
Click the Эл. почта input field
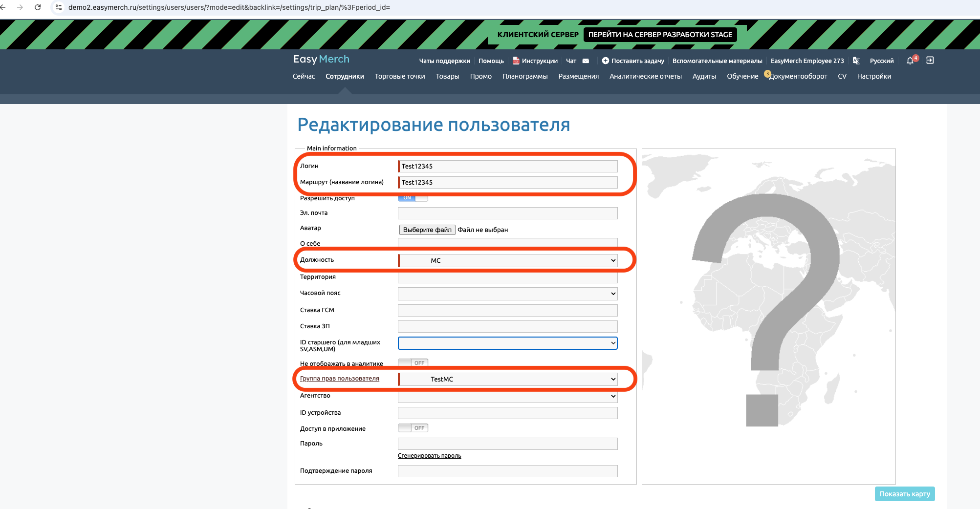tap(508, 213)
